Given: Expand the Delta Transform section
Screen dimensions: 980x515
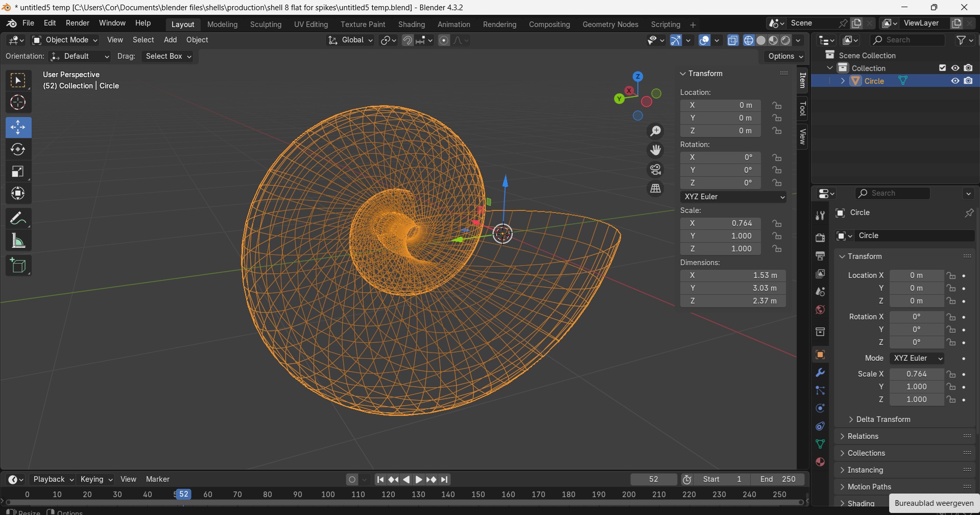Looking at the screenshot, I should click(x=882, y=419).
